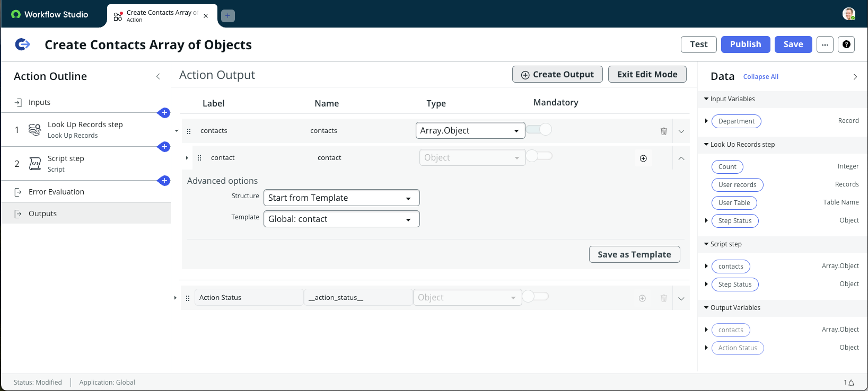This screenshot has height=391, width=868.
Task: Toggle Mandatory switch for Action Status row
Action: (x=536, y=296)
